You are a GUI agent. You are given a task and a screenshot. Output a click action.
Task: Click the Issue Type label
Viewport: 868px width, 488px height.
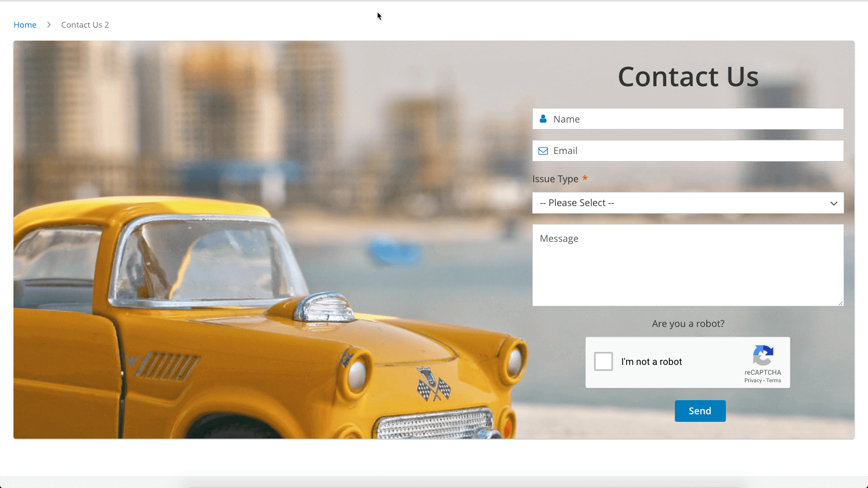point(556,179)
